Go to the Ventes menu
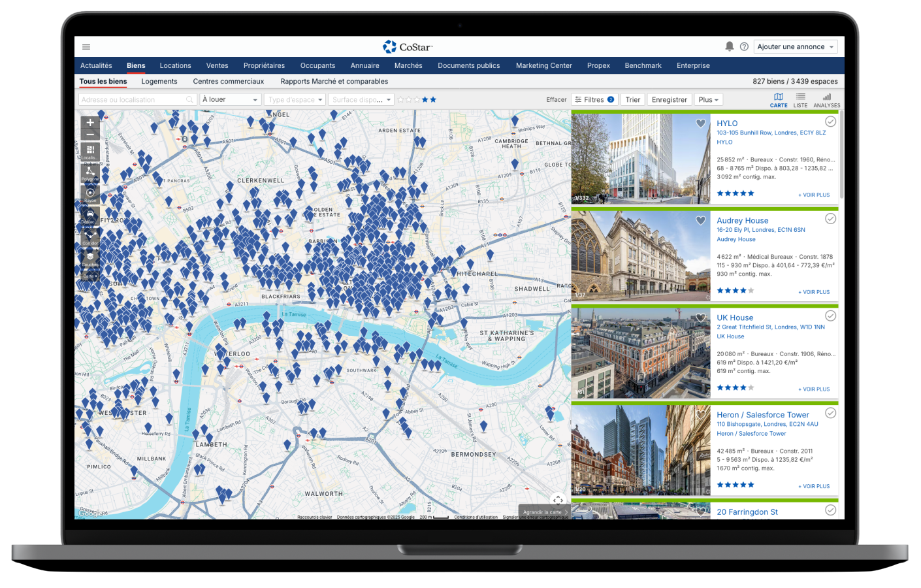921x588 pixels. (x=217, y=65)
